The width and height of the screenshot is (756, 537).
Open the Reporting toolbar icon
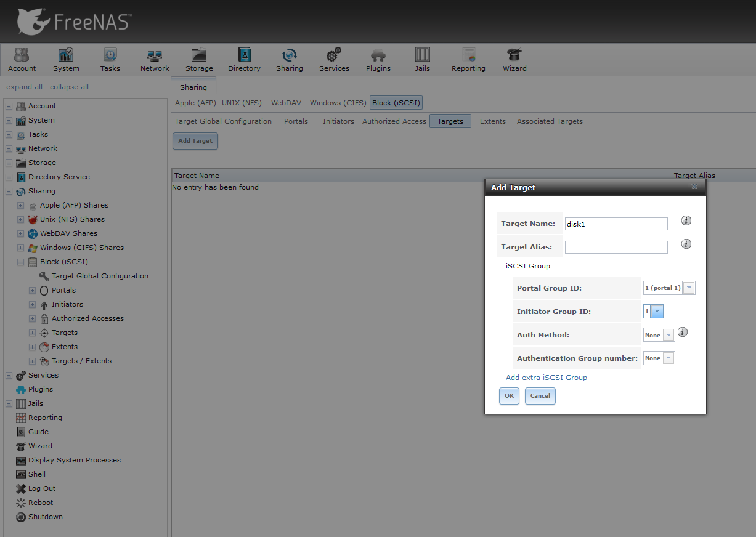coord(468,60)
